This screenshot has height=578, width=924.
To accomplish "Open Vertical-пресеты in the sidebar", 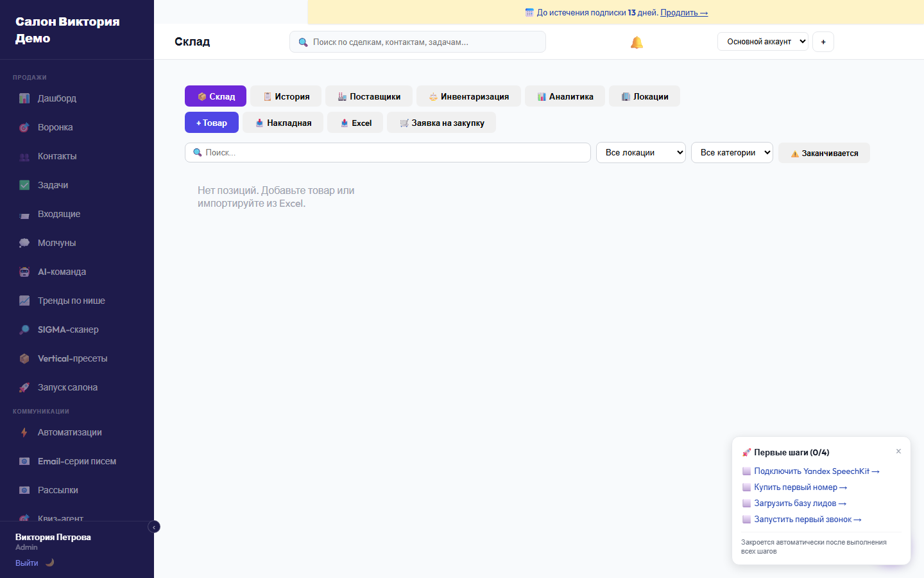I will (x=77, y=358).
